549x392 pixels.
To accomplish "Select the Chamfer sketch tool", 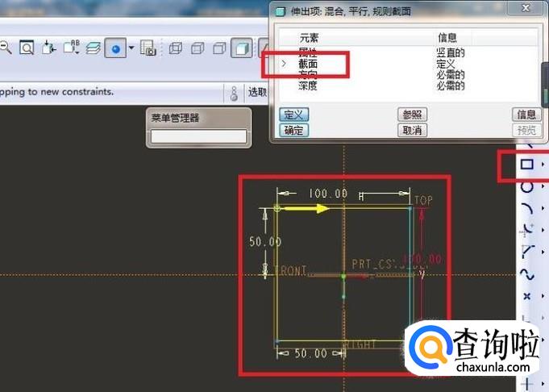I will [527, 252].
